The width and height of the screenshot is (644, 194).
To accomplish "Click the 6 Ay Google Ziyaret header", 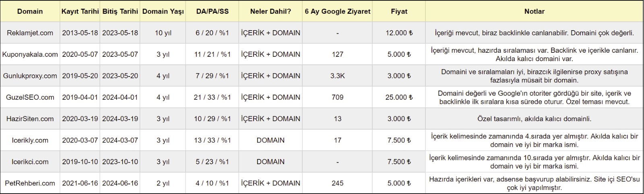I will tap(337, 11).
